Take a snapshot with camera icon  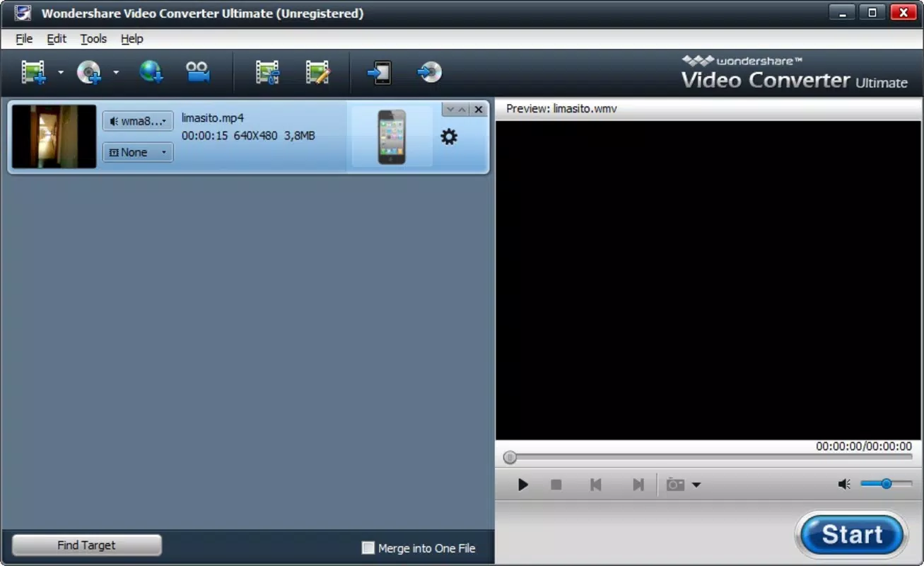coord(676,485)
